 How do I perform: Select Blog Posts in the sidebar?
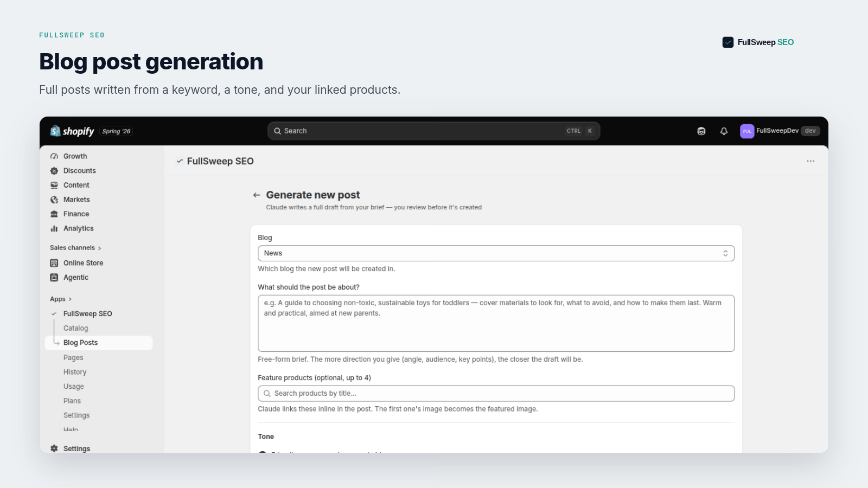pyautogui.click(x=99, y=343)
